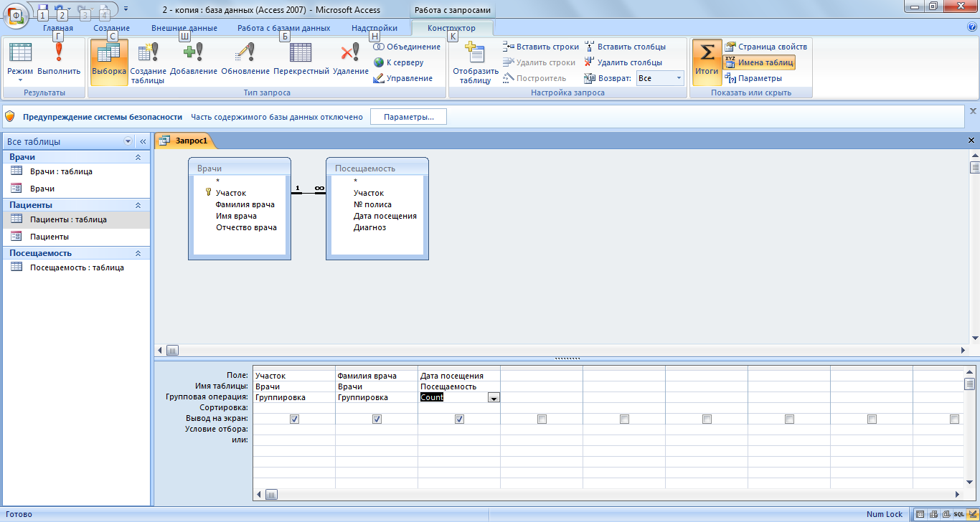The image size is (980, 522).
Task: Uncheck the display checkbox under Фамилия врача
Action: click(377, 419)
